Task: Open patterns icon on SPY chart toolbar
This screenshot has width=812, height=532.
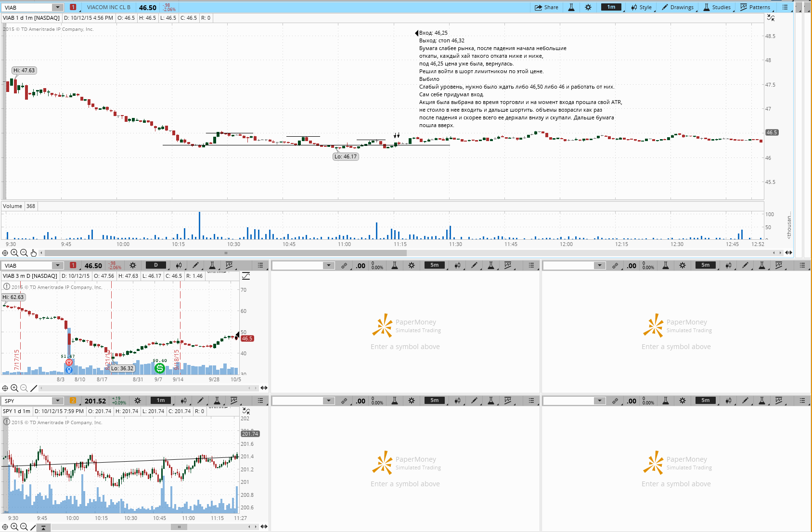Action: click(x=234, y=401)
